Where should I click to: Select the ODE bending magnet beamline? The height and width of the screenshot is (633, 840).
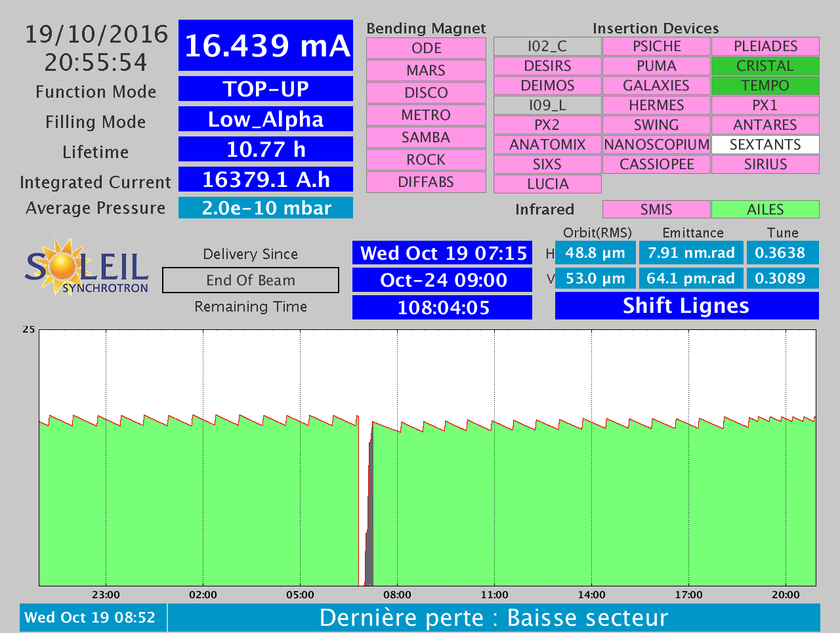point(426,49)
